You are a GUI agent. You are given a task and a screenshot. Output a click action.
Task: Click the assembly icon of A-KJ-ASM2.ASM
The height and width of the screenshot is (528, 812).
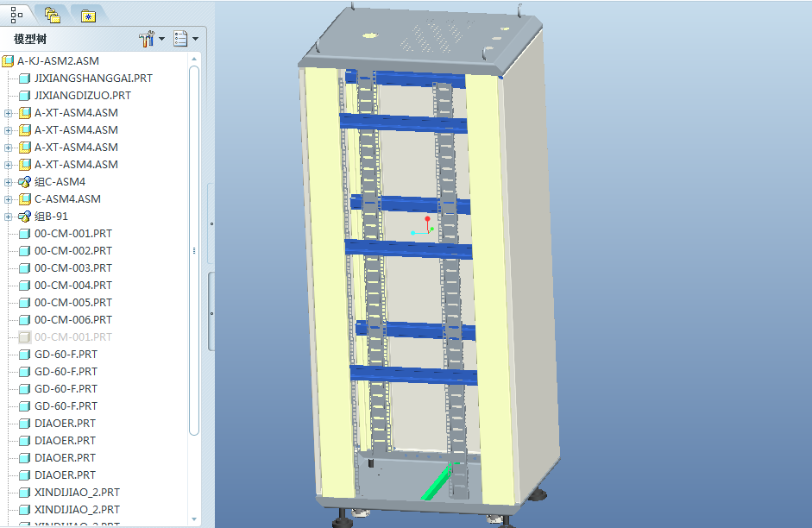pyautogui.click(x=8, y=61)
